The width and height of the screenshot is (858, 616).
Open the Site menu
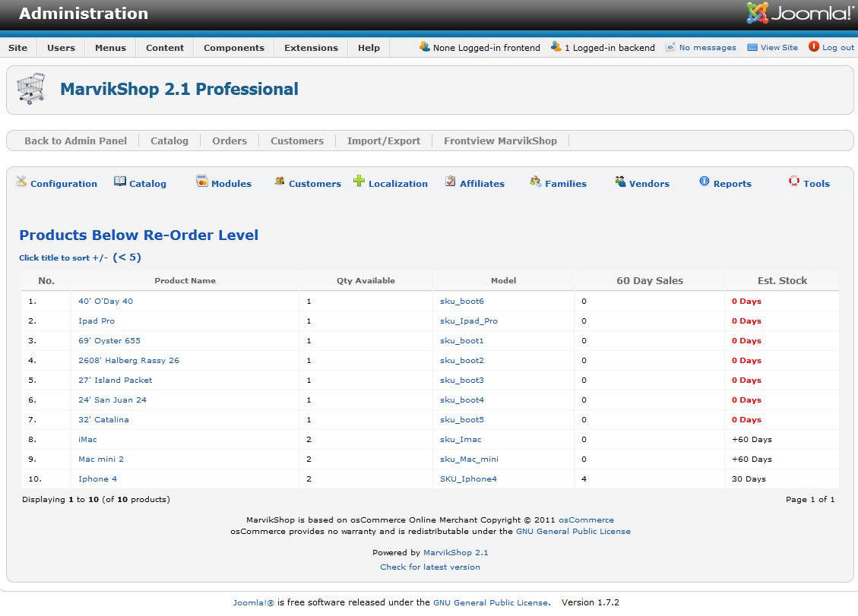(x=18, y=48)
